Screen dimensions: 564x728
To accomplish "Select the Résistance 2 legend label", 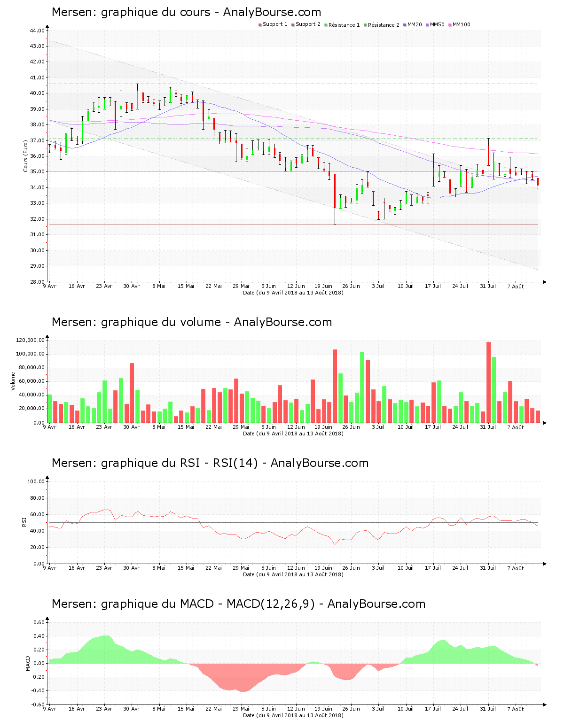I will point(384,25).
